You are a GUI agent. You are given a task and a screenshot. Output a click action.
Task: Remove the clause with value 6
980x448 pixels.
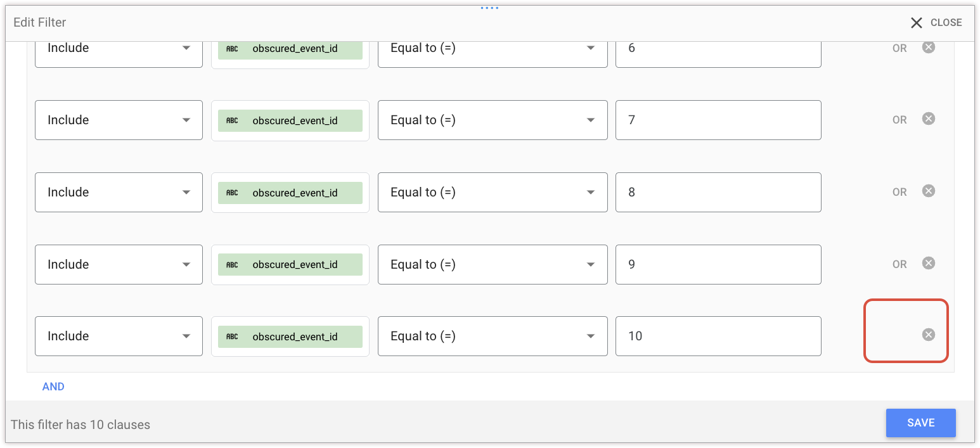tap(928, 48)
